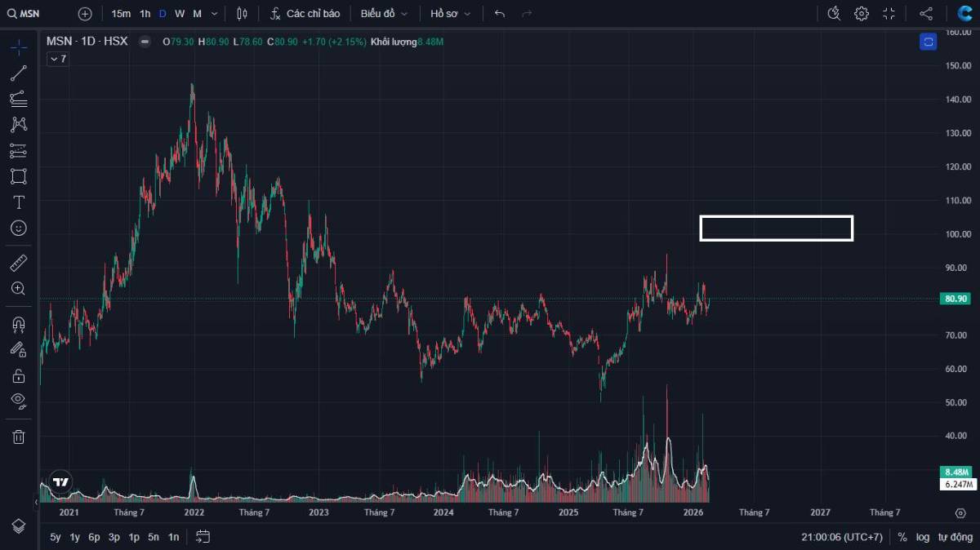Click the tự động auto scale button

[955, 537]
